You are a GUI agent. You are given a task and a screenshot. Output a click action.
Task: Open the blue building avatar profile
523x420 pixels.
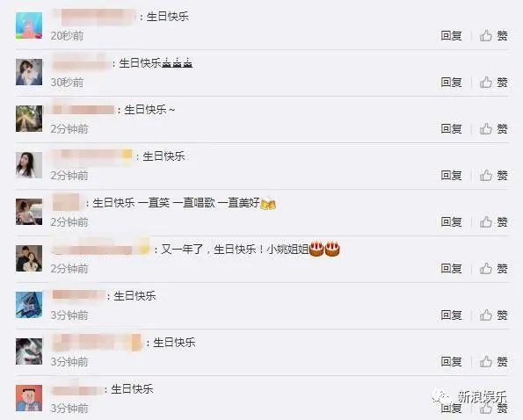coord(29,305)
